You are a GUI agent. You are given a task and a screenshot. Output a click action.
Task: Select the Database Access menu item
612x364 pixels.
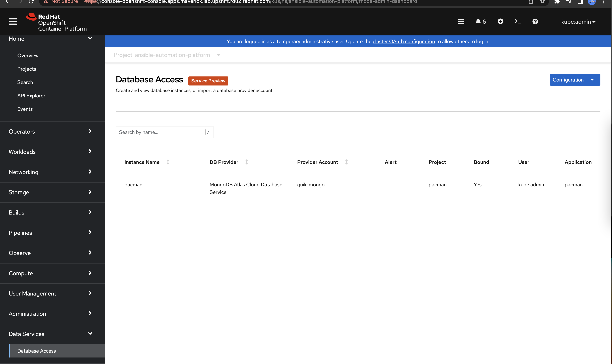click(x=36, y=351)
